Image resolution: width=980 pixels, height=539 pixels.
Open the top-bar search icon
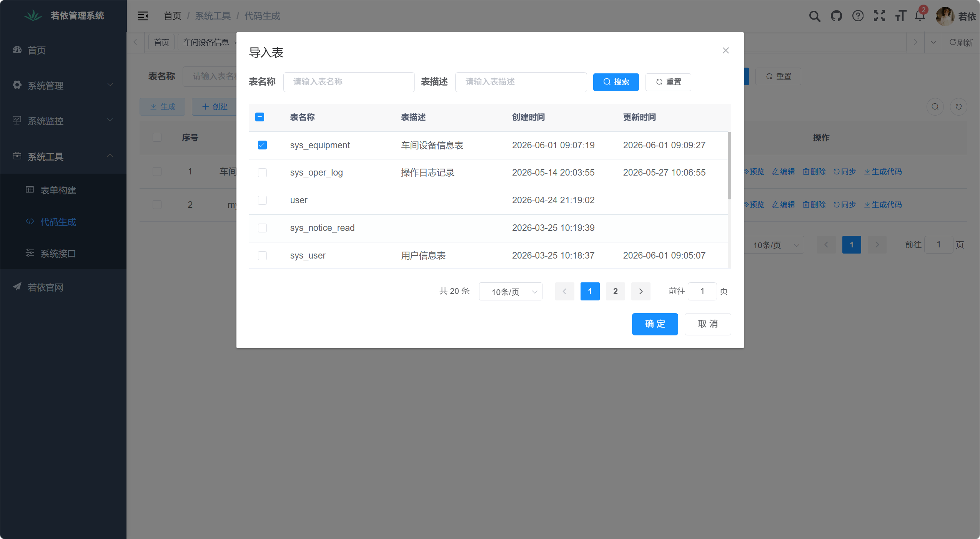(814, 16)
